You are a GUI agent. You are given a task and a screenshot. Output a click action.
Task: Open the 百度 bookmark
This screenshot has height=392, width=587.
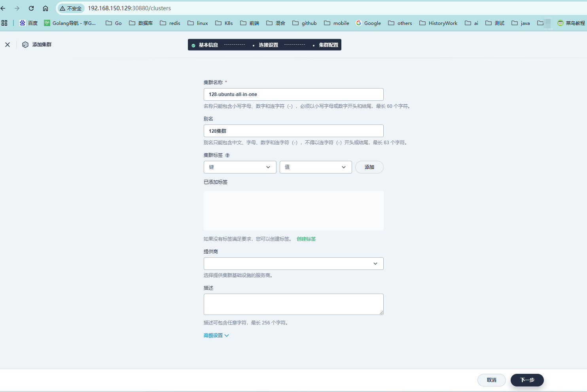[x=28, y=23]
